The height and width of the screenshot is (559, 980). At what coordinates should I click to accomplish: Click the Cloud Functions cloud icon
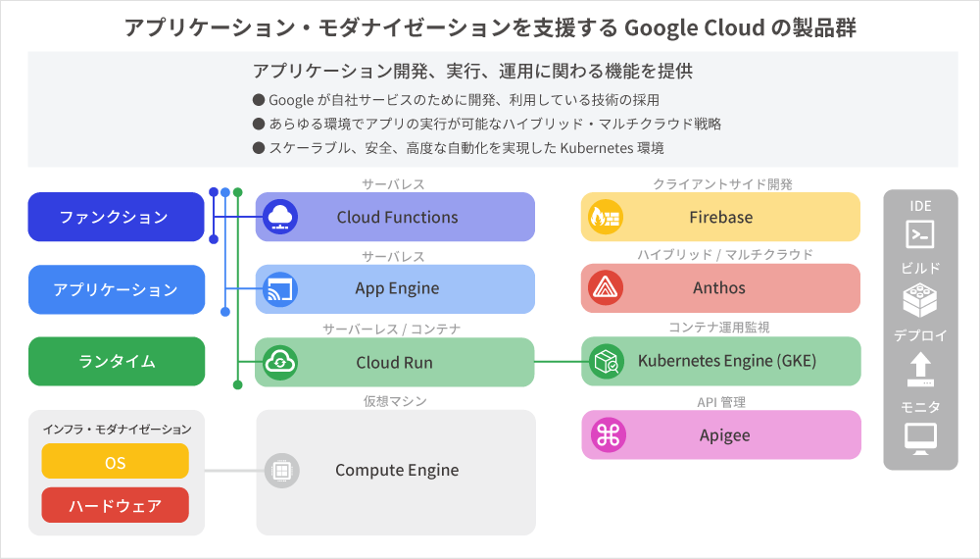pos(281,217)
